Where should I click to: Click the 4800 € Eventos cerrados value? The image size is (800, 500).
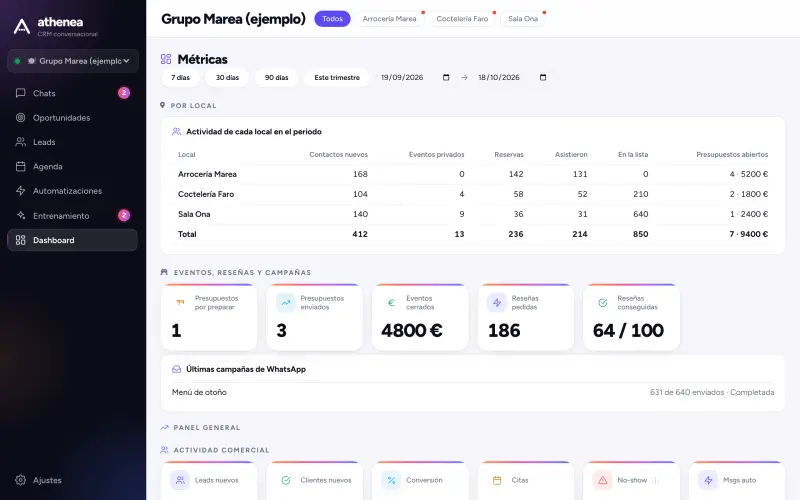412,331
